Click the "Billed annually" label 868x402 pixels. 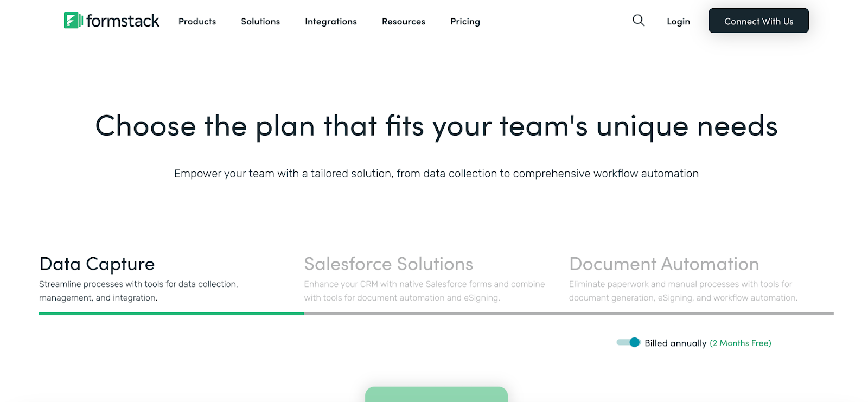(675, 343)
